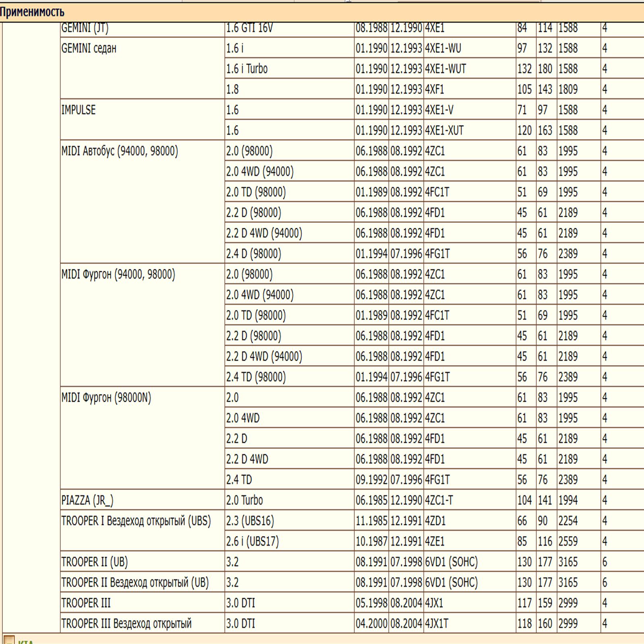This screenshot has height=644, width=644.
Task: Select the GEMINI седан model cell
Action: pyautogui.click(x=89, y=48)
